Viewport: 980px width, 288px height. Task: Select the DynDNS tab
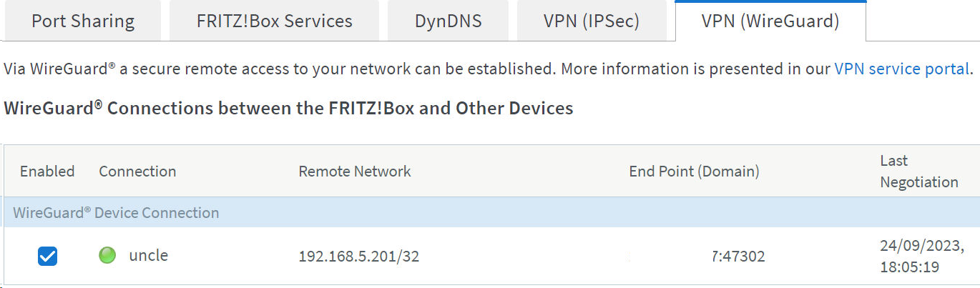point(448,21)
